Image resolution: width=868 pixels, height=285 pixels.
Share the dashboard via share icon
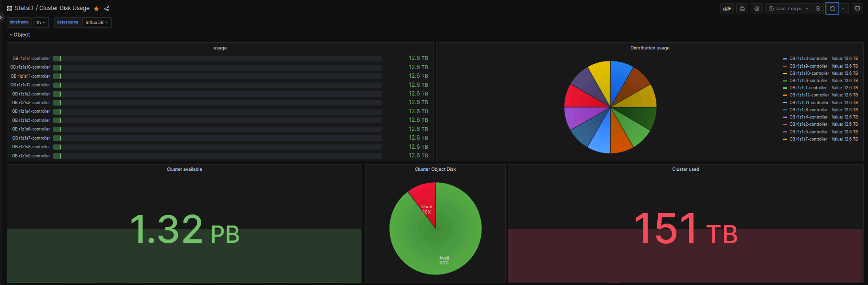pos(107,9)
